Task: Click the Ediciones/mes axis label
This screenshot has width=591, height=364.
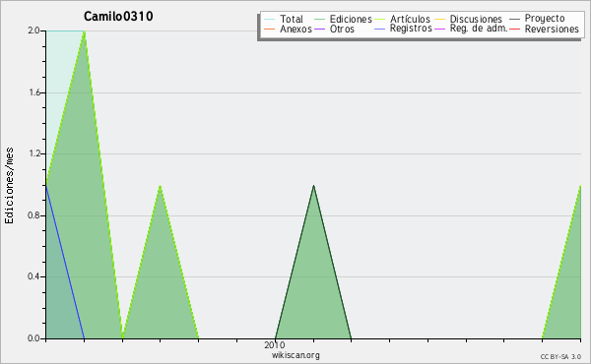Action: tap(9, 186)
